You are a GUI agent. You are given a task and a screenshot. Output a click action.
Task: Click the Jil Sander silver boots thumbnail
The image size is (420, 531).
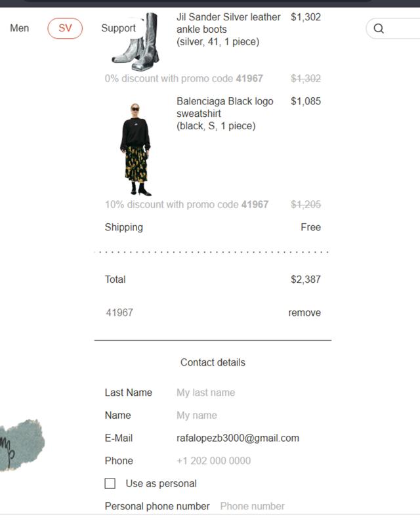[x=135, y=42]
